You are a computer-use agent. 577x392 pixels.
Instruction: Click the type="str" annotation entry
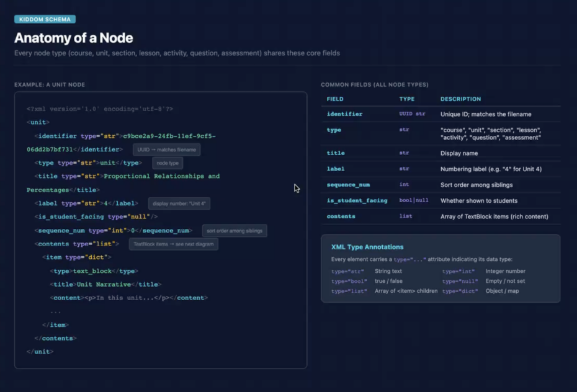tap(347, 272)
